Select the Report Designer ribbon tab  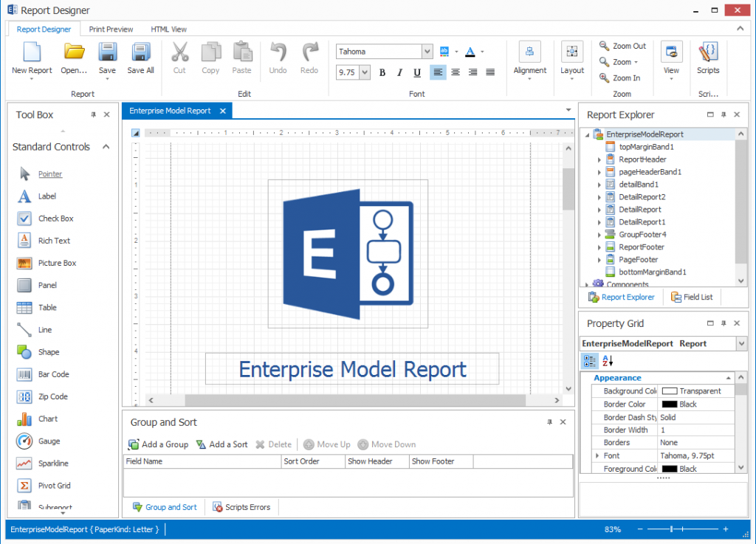click(44, 30)
